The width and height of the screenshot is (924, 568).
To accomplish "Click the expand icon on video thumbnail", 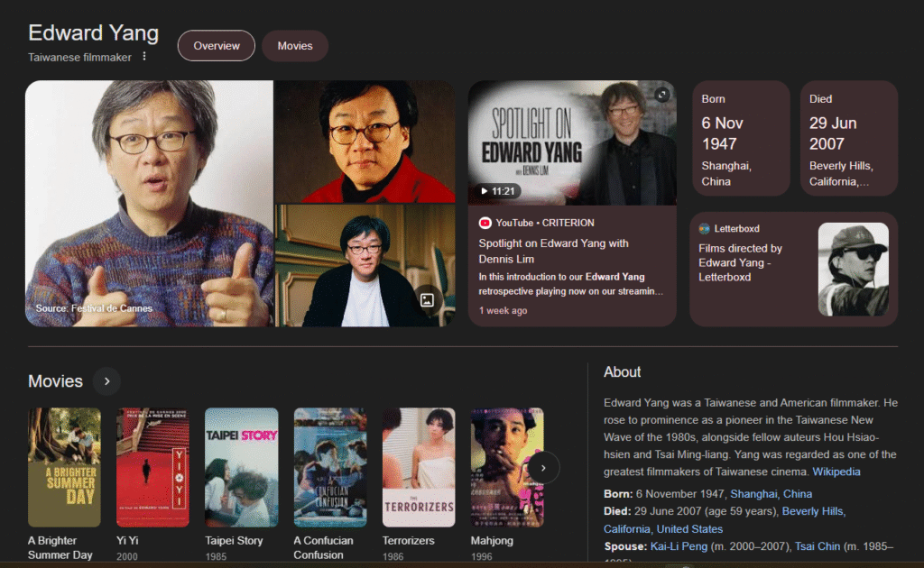I will [x=661, y=95].
